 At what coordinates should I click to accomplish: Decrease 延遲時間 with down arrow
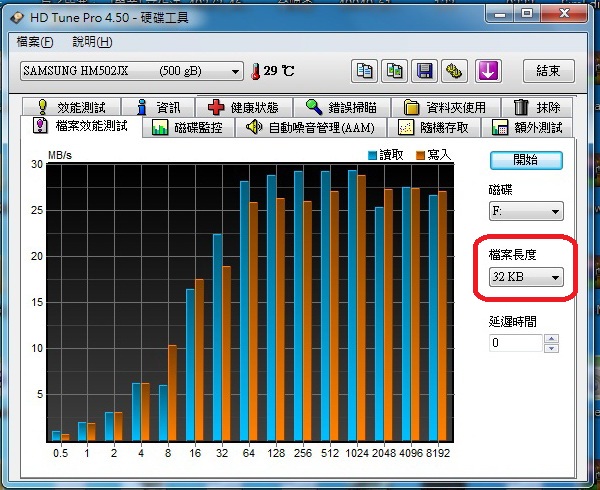pyautogui.click(x=551, y=348)
